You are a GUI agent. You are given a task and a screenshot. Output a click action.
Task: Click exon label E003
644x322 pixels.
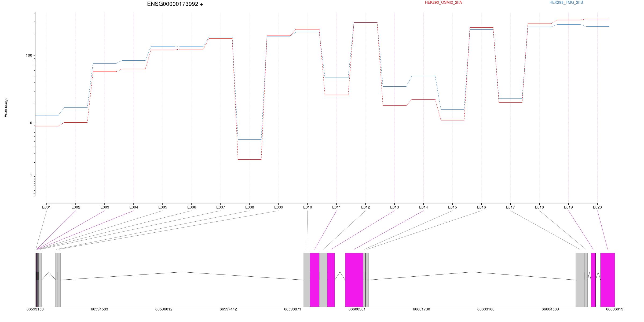tap(105, 207)
